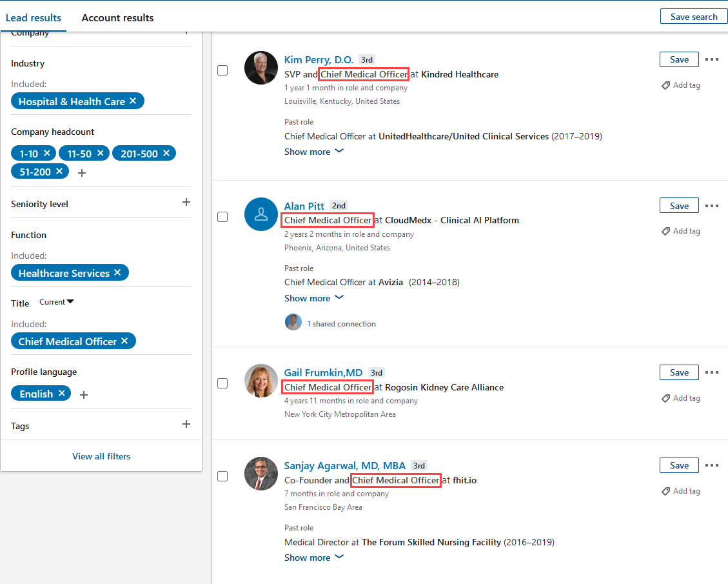Remove the English profile language filter
728x584 pixels.
point(62,393)
